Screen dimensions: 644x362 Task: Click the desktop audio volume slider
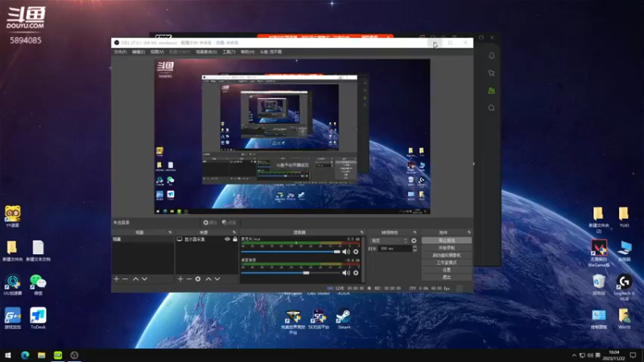[291, 273]
